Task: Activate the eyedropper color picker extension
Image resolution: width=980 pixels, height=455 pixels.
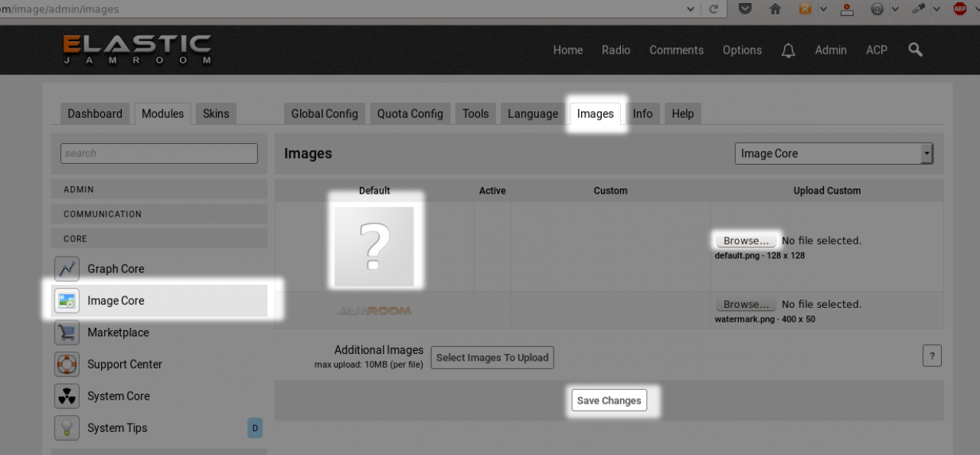Action: click(x=919, y=9)
